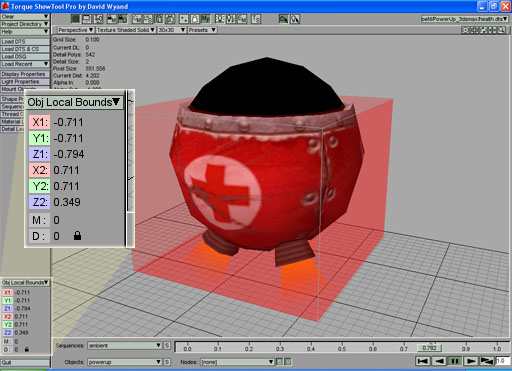The image size is (512, 371).
Task: Click the 'Detail Polys: 542' readout
Action: [74, 54]
